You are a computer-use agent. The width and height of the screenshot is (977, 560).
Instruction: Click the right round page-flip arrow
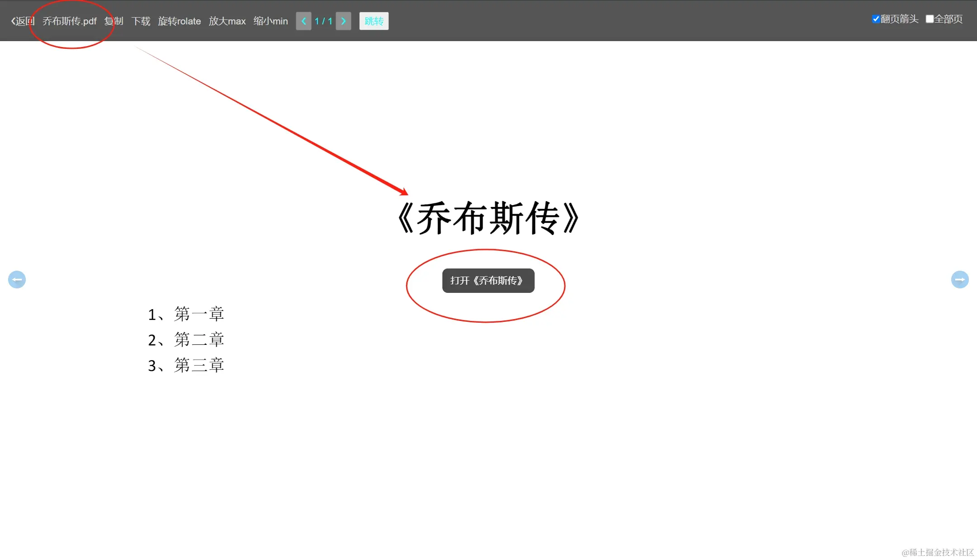pyautogui.click(x=960, y=279)
